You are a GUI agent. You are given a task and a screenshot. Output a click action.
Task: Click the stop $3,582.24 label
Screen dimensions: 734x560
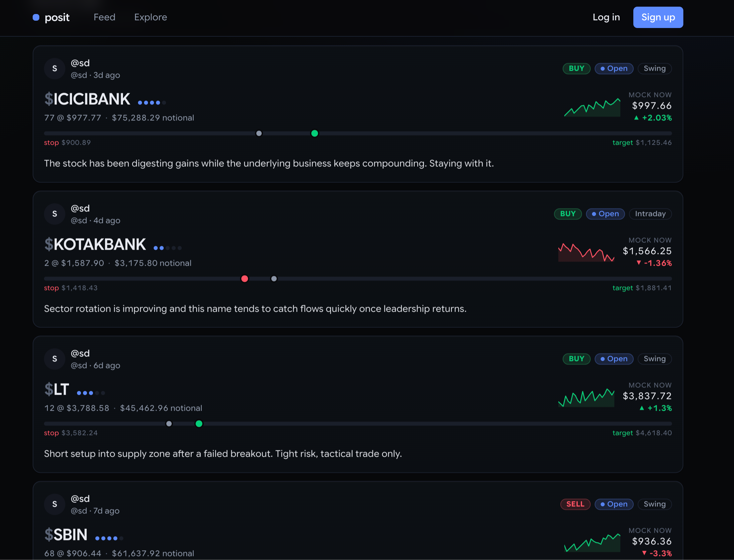(x=71, y=433)
